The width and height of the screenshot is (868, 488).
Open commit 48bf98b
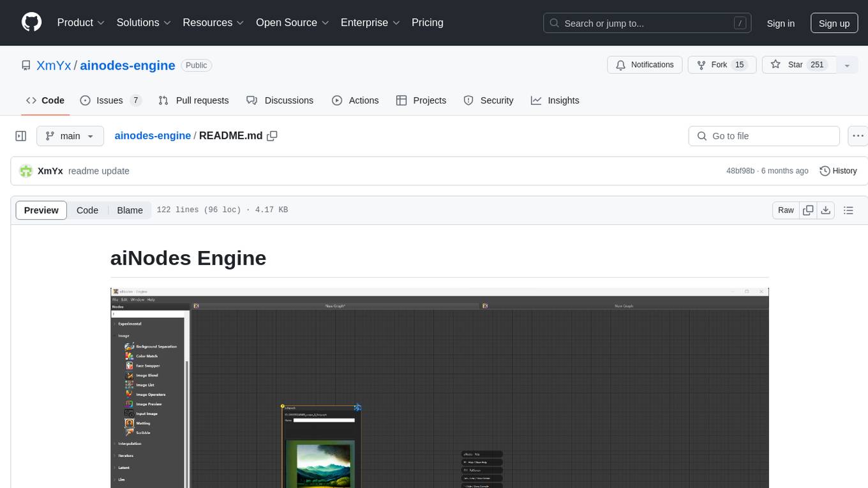pos(740,171)
